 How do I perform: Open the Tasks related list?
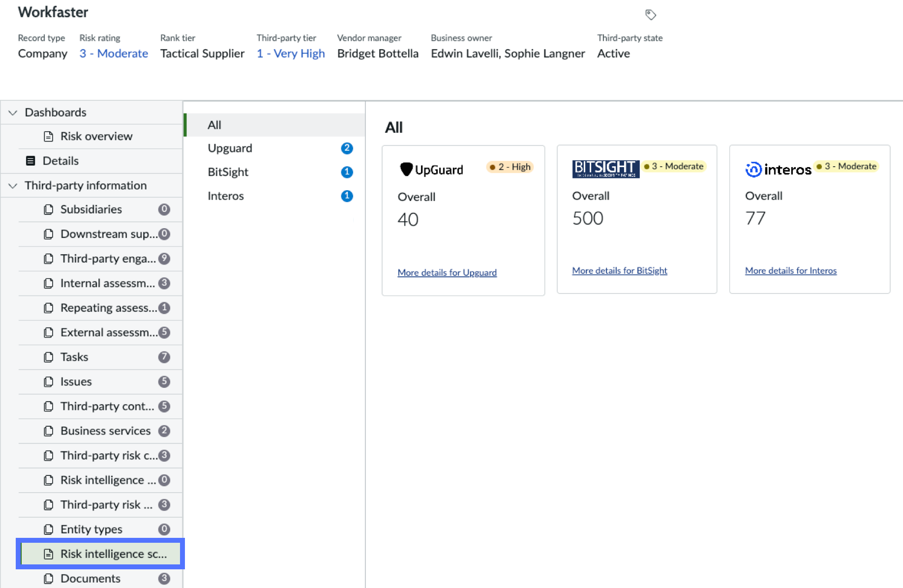[x=100, y=357]
